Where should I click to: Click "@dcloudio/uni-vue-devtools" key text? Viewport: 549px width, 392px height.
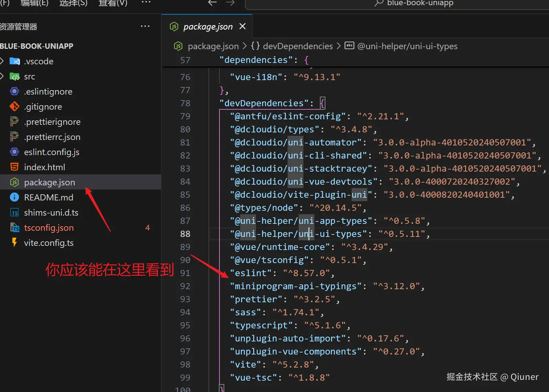tap(304, 182)
